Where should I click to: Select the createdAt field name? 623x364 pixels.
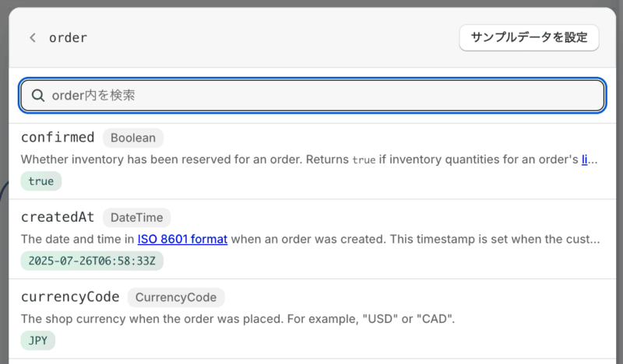58,217
